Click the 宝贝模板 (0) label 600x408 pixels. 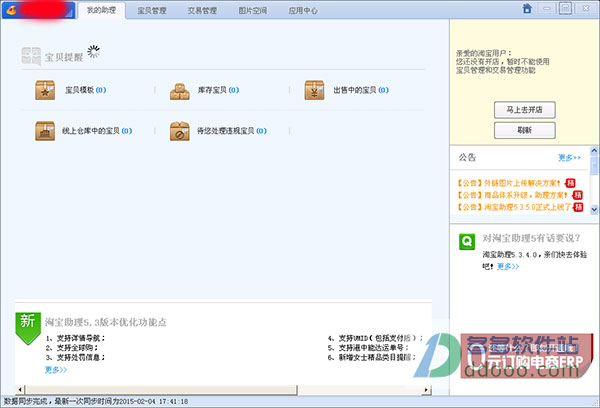pyautogui.click(x=86, y=90)
